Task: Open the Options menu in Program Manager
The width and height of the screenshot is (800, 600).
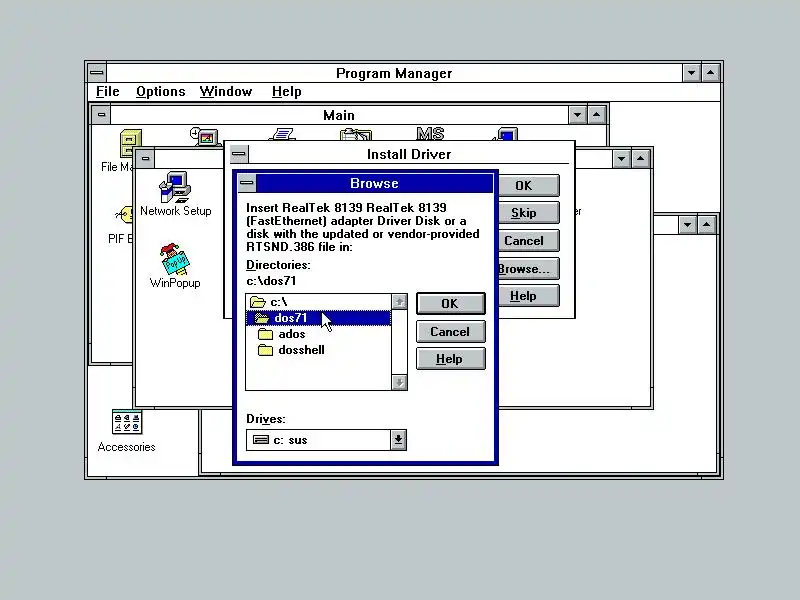Action: [161, 91]
